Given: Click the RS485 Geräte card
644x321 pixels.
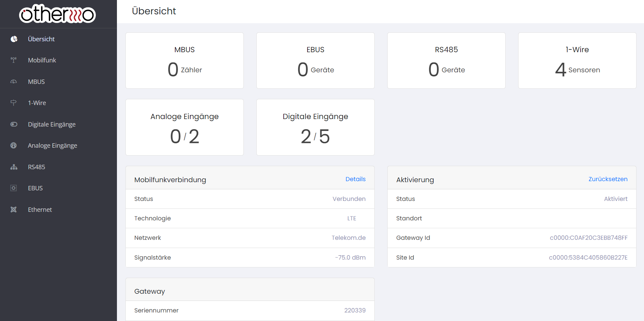Looking at the screenshot, I should (446, 61).
